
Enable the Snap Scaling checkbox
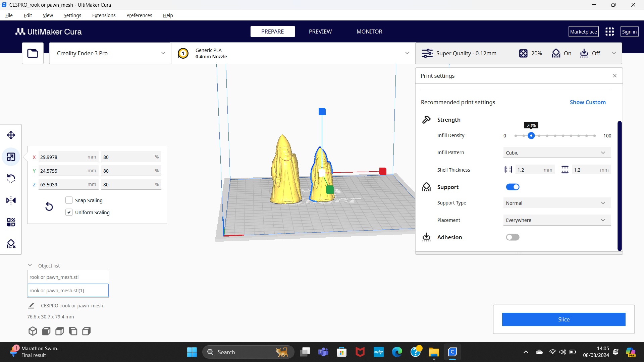(x=69, y=200)
